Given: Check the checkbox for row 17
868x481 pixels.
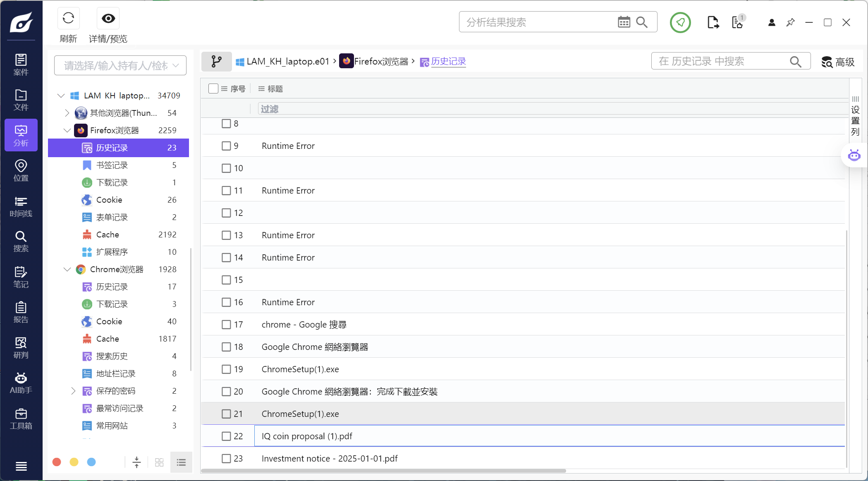Looking at the screenshot, I should (226, 325).
